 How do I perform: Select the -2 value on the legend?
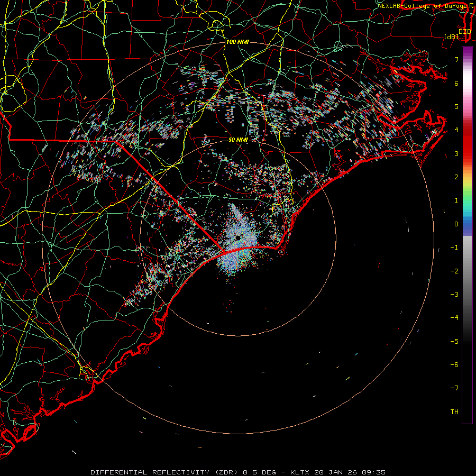point(454,271)
